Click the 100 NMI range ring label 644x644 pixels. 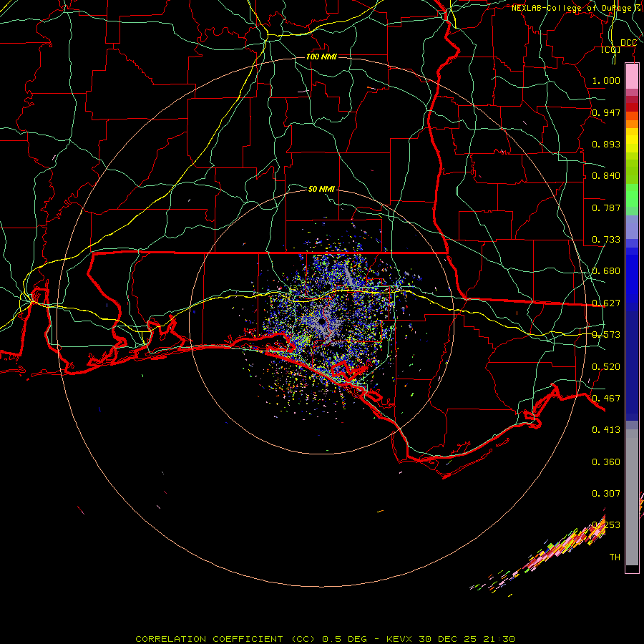click(321, 57)
